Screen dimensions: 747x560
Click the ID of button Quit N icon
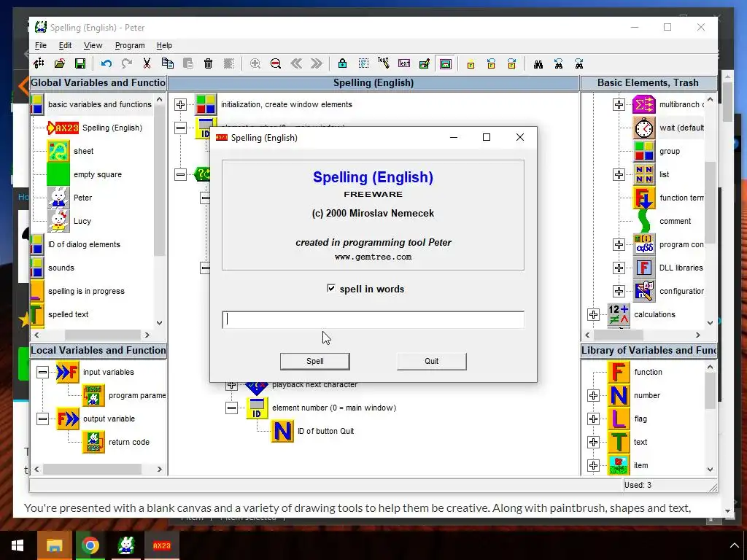(282, 431)
